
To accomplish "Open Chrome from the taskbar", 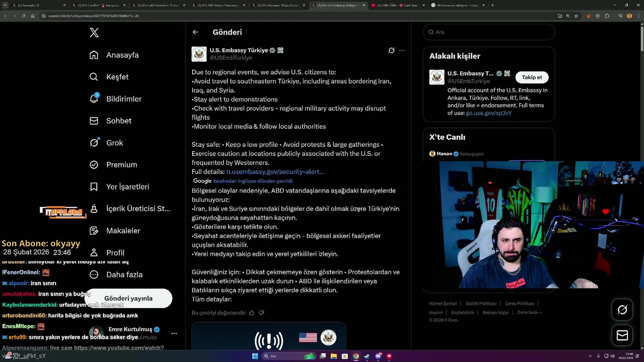I will 356,356.
